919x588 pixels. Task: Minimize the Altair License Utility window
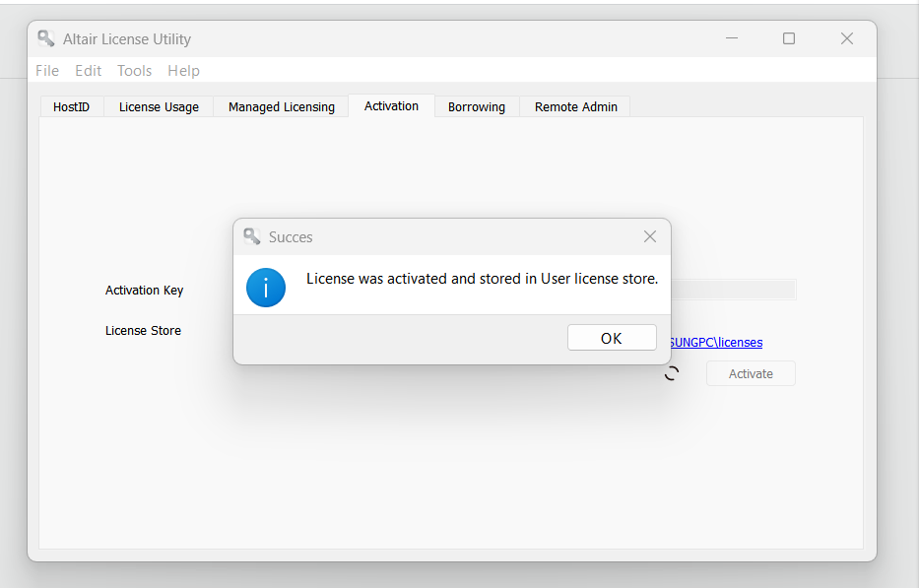point(732,38)
